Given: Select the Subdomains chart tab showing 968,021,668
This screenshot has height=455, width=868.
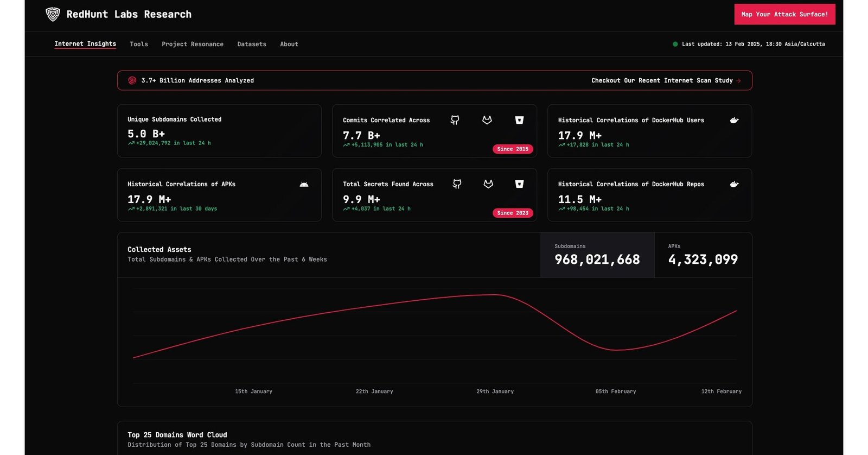Looking at the screenshot, I should point(597,255).
